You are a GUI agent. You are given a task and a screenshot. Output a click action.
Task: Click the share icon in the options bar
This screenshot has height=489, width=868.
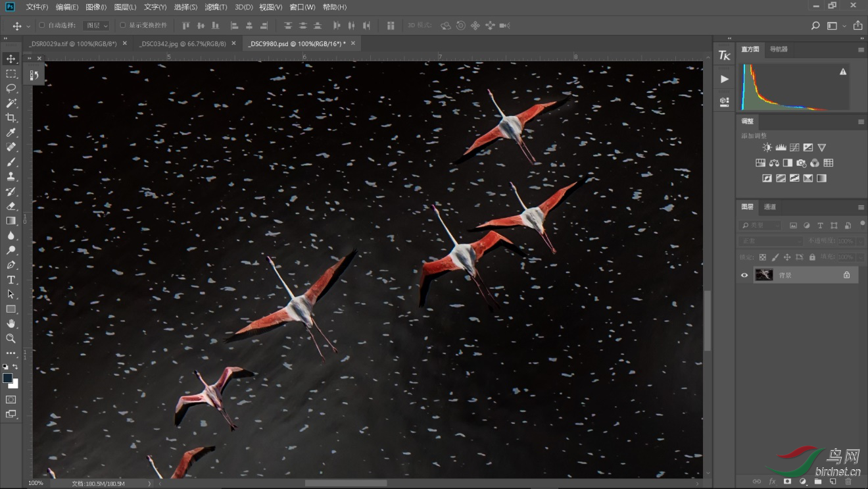point(857,26)
